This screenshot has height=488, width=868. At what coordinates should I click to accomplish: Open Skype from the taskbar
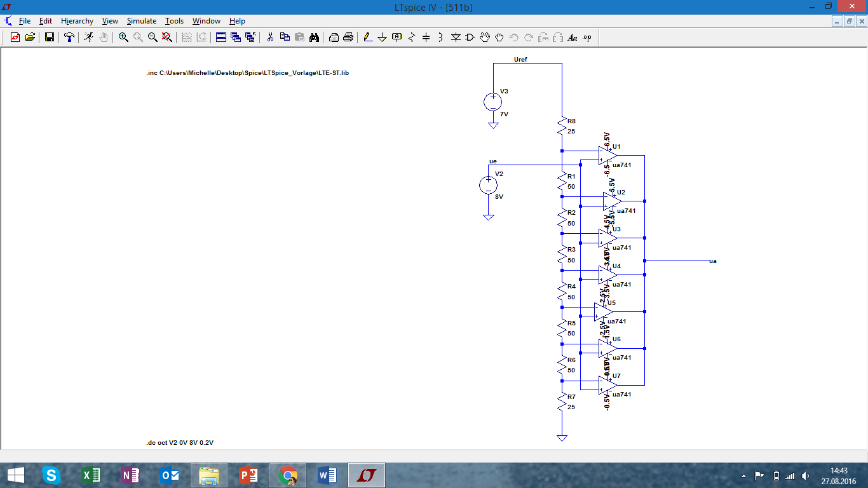point(51,475)
